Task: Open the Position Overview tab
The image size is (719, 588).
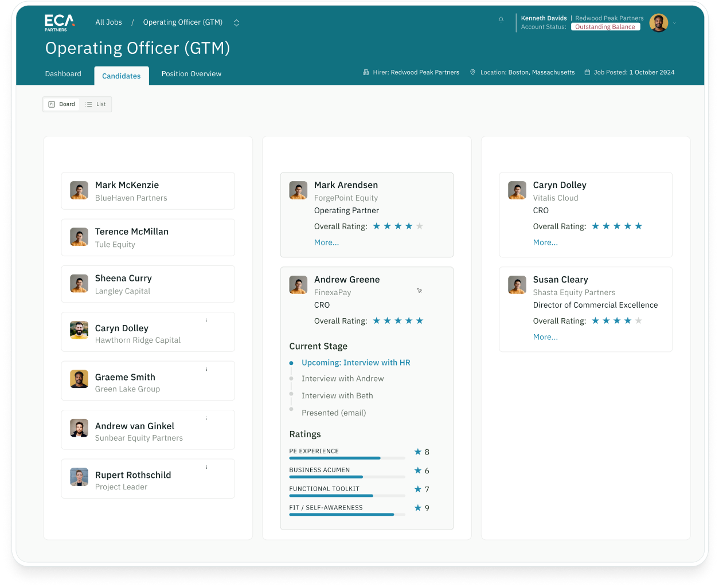Action: coord(191,74)
